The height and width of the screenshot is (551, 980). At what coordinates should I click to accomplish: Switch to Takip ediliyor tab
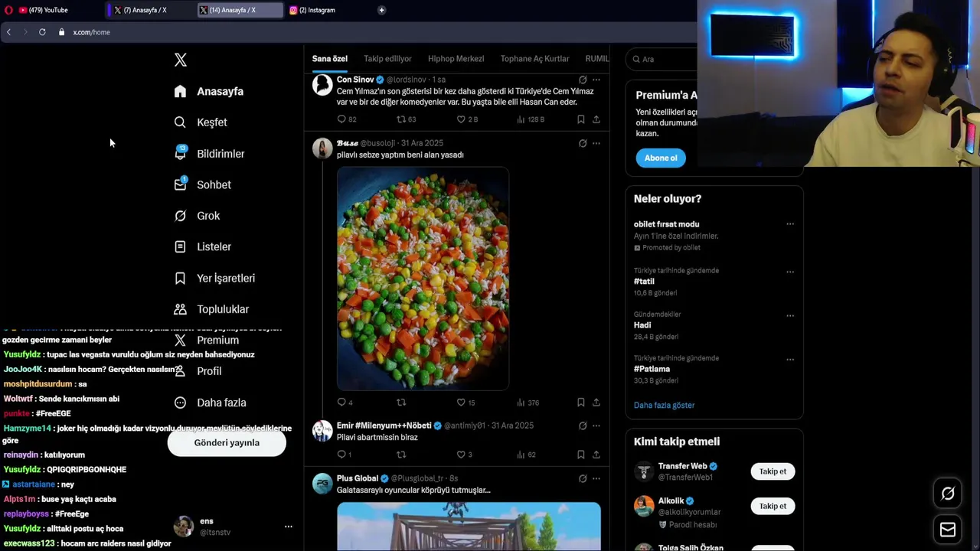click(387, 59)
